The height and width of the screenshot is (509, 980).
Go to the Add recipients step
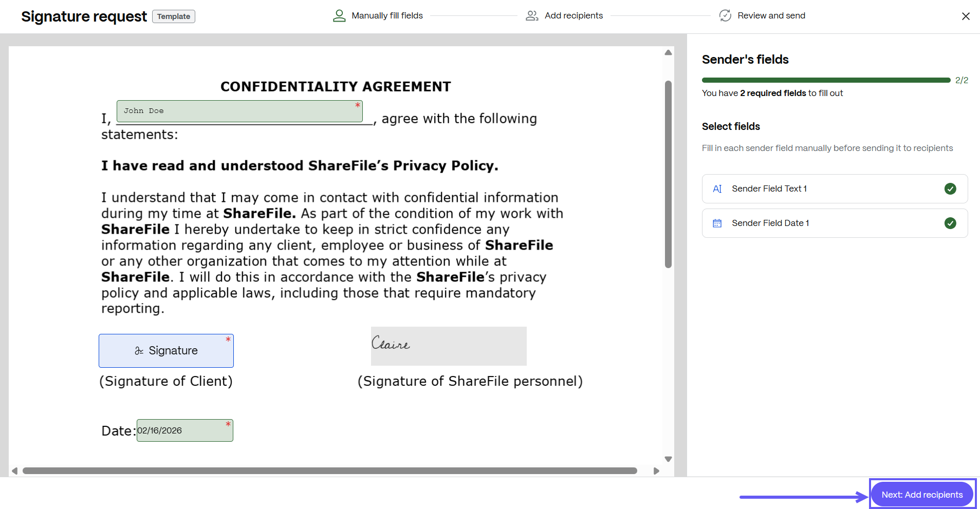[x=573, y=16]
